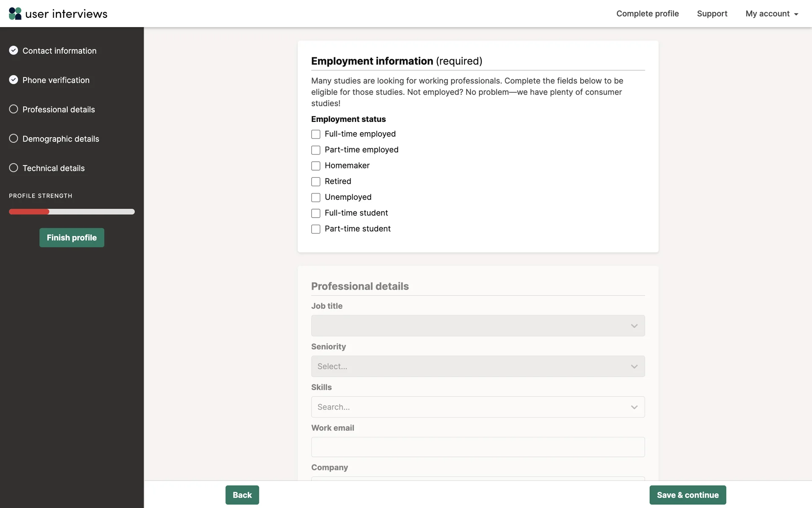Check the Full-time employed checkbox

click(x=315, y=134)
